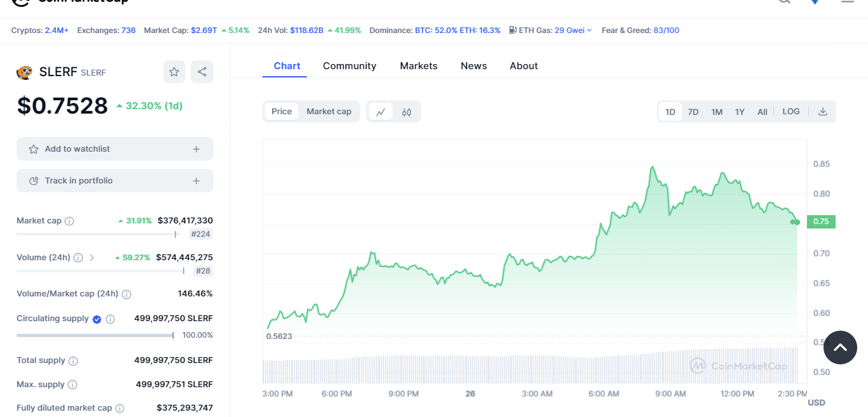868x417 pixels.
Task: Open Fear & Greed 83/100 link
Action: [x=666, y=30]
